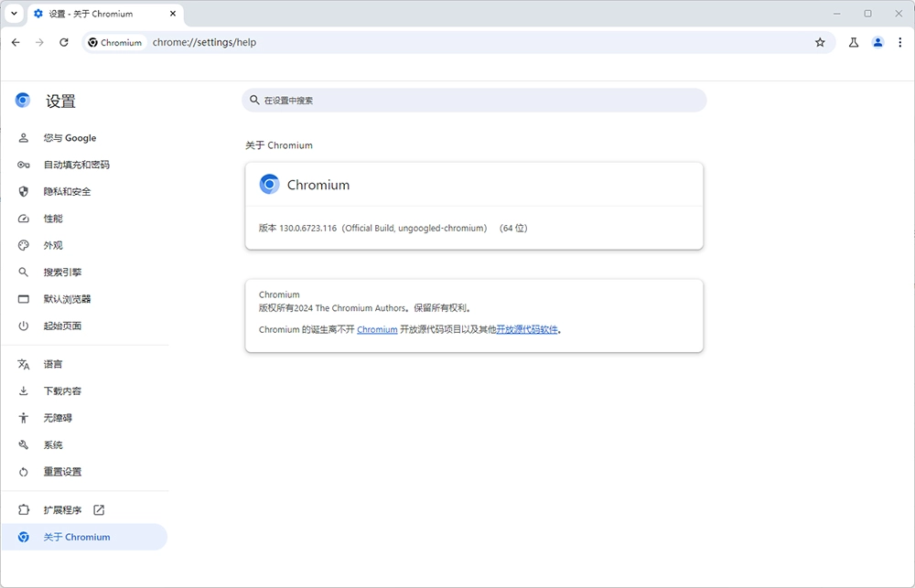Click the magnifier icon in settings search
The height and width of the screenshot is (588, 915).
point(254,101)
